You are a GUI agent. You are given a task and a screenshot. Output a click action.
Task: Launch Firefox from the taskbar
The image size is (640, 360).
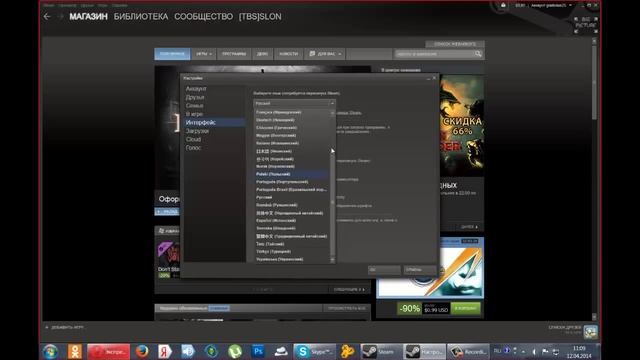click(142, 351)
